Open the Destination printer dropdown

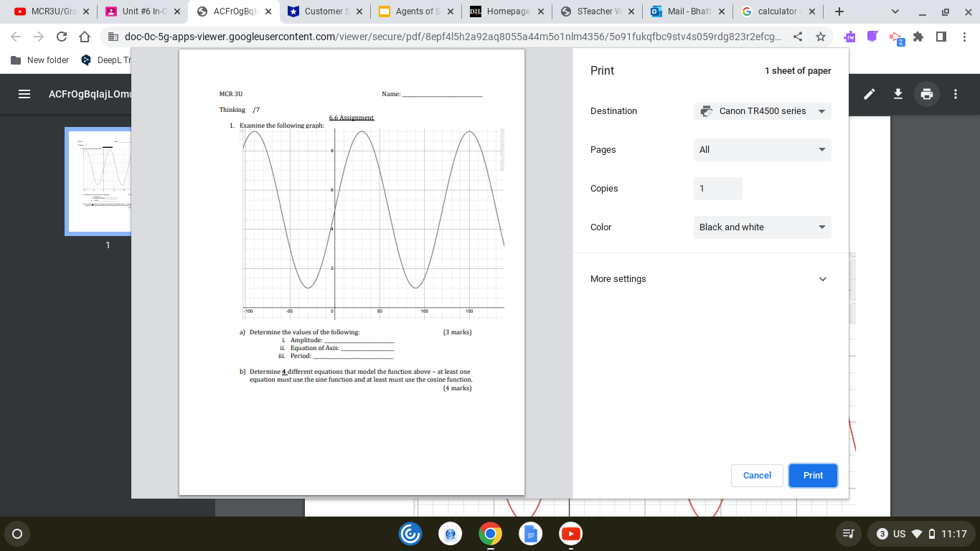pos(762,111)
